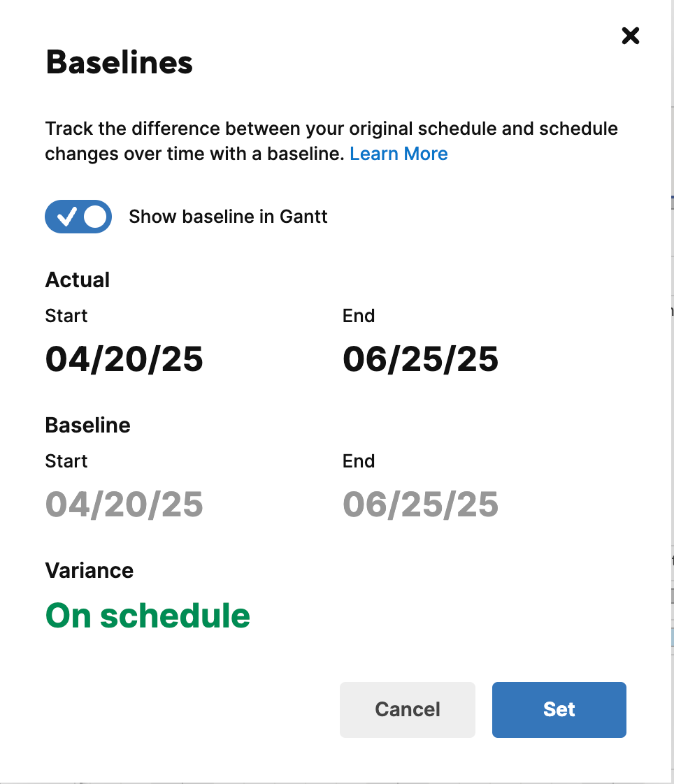This screenshot has height=784, width=674.
Task: Click the green On schedule status
Action: coord(148,616)
